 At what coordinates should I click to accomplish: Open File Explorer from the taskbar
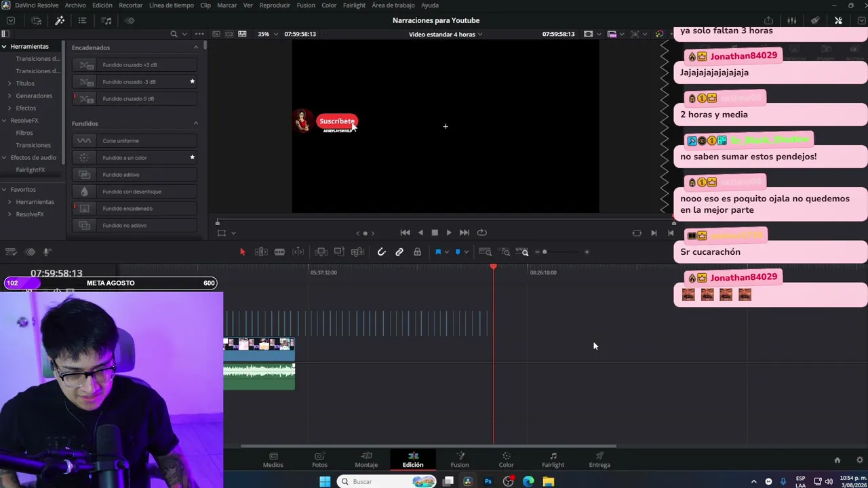pyautogui.click(x=549, y=481)
